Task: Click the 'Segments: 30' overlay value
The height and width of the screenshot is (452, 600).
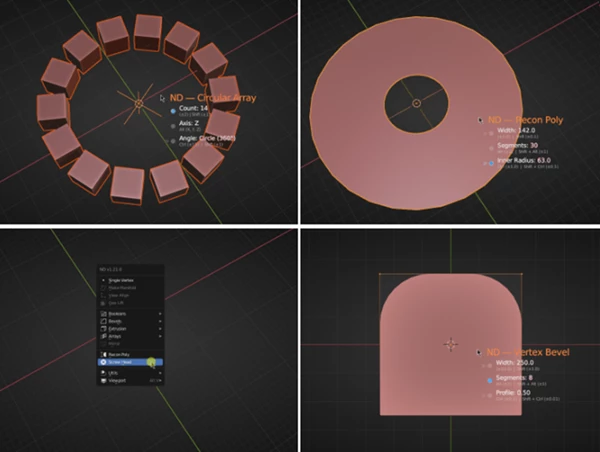Action: 517,145
